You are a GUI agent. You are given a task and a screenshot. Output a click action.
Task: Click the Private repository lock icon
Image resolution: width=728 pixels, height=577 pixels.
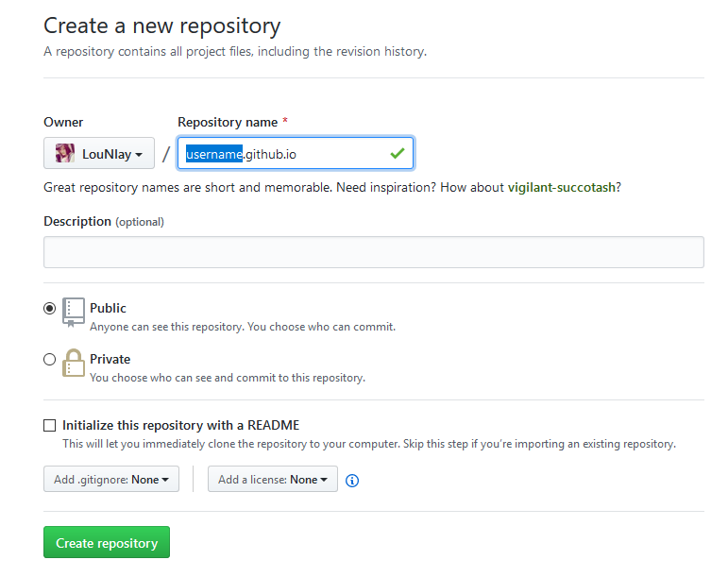74,363
